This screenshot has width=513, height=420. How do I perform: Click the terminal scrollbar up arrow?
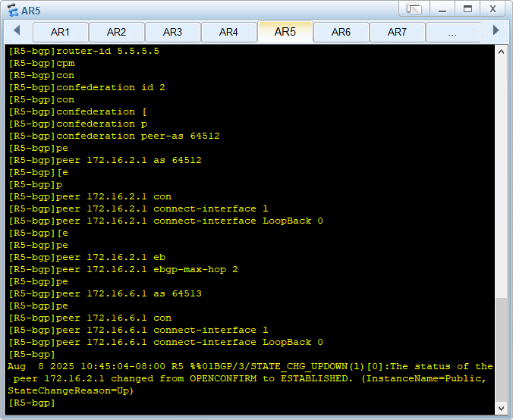pyautogui.click(x=501, y=52)
